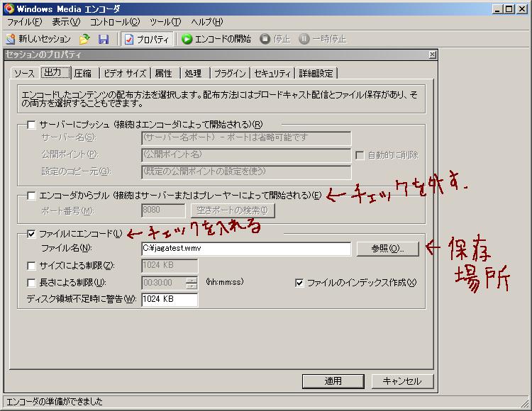Viewport: 532px width, 411px height.
Task: Switch to the 圧縮 tab
Action: coord(83,73)
